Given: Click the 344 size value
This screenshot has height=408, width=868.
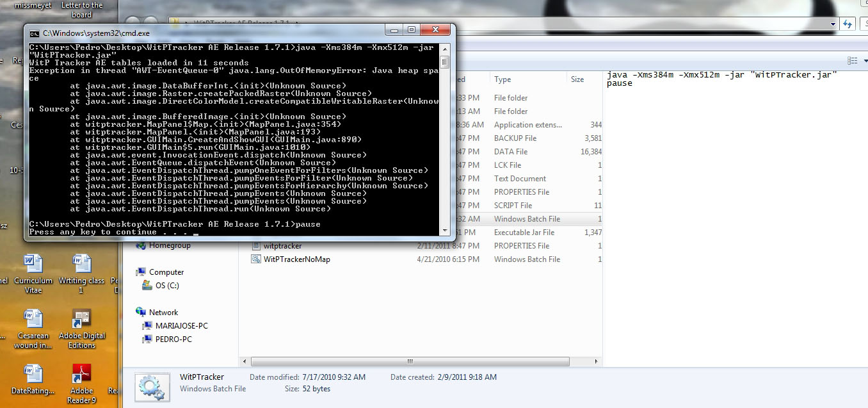Looking at the screenshot, I should (x=596, y=125).
